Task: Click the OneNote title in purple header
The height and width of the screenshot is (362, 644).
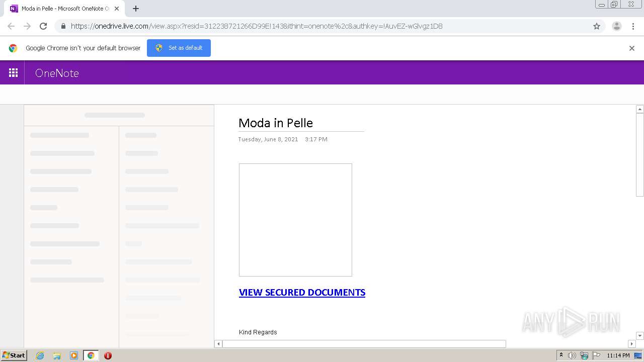Action: coord(57,73)
